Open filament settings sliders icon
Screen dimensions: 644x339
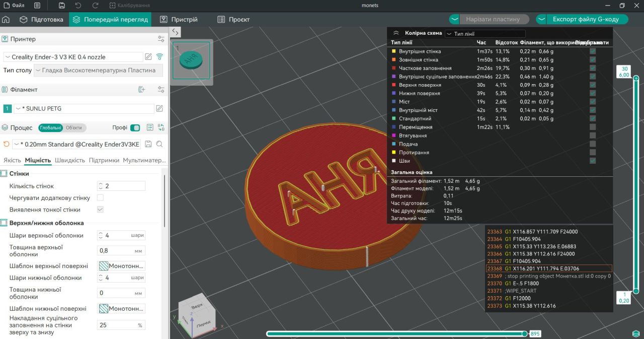click(161, 90)
